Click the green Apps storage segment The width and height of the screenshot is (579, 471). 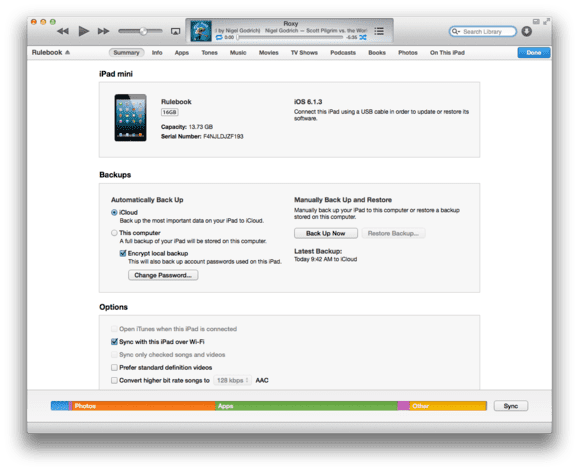tap(306, 406)
